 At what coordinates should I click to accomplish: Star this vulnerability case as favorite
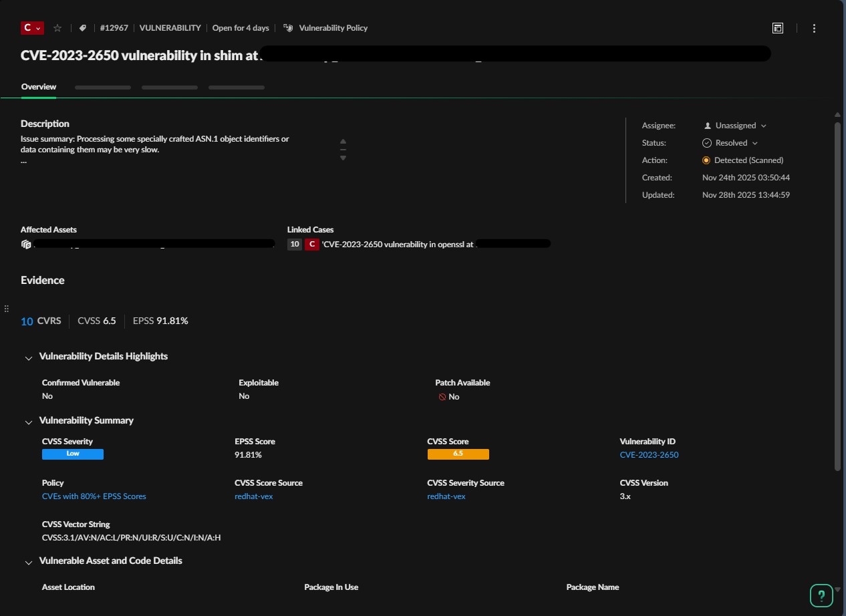[x=57, y=28]
